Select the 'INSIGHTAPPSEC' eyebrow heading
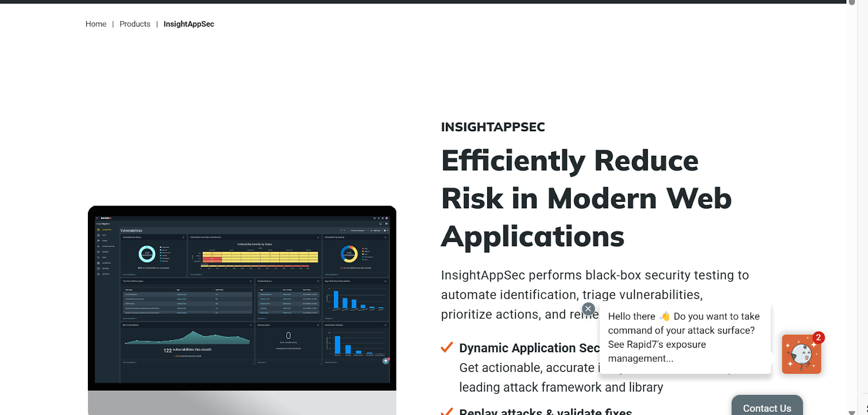Image resolution: width=868 pixels, height=415 pixels. pos(493,127)
